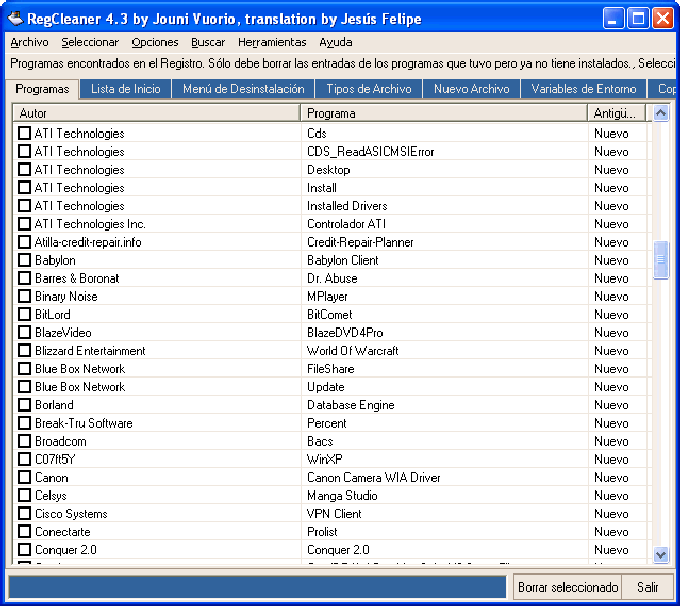Click Borrar seleccionado button
This screenshot has width=680, height=606.
tap(568, 587)
